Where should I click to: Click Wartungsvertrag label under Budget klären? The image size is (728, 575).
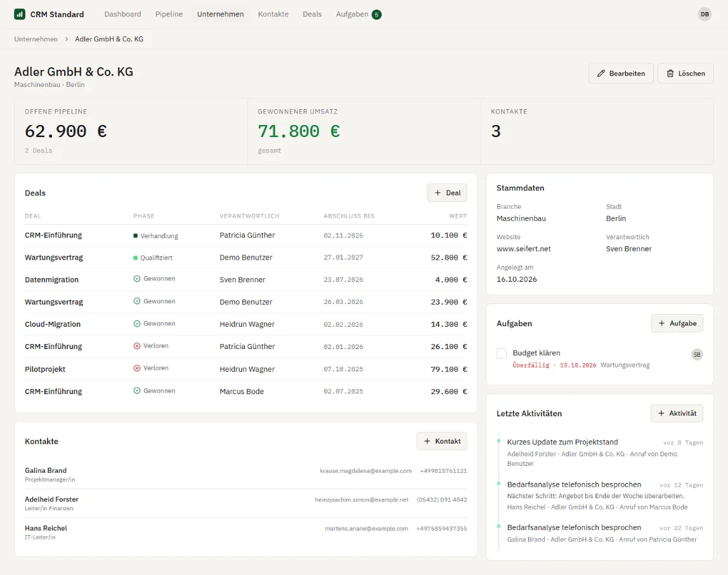(625, 365)
